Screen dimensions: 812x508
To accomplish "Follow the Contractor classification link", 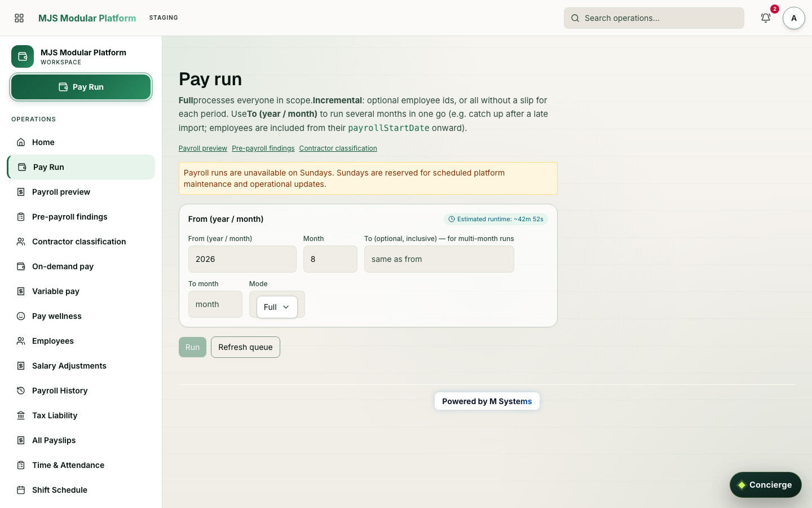I will tap(338, 148).
